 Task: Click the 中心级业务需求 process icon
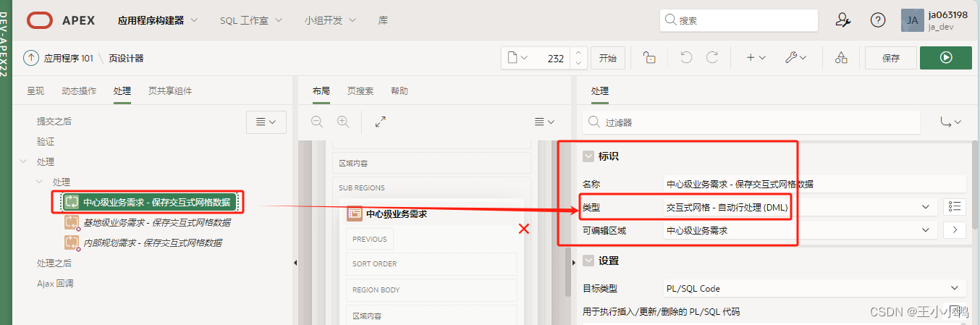[72, 202]
